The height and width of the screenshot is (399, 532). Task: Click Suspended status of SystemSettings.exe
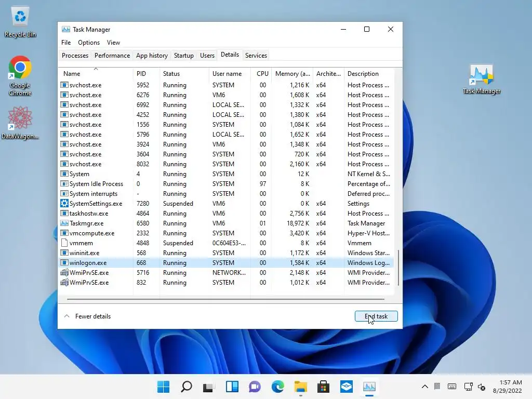(x=178, y=203)
